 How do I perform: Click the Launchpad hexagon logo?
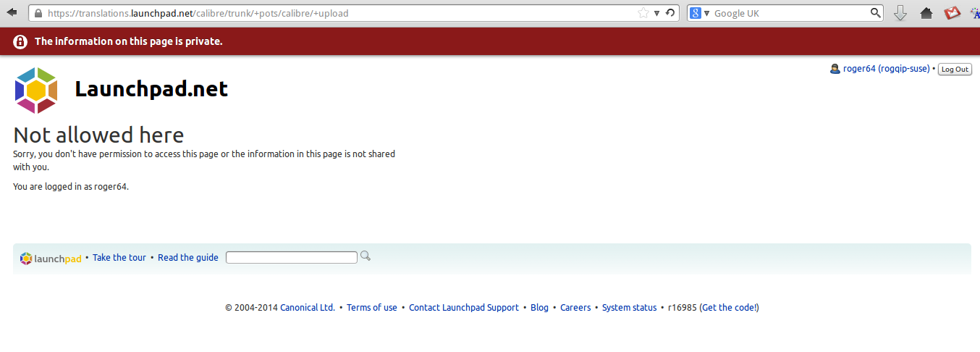pyautogui.click(x=36, y=90)
